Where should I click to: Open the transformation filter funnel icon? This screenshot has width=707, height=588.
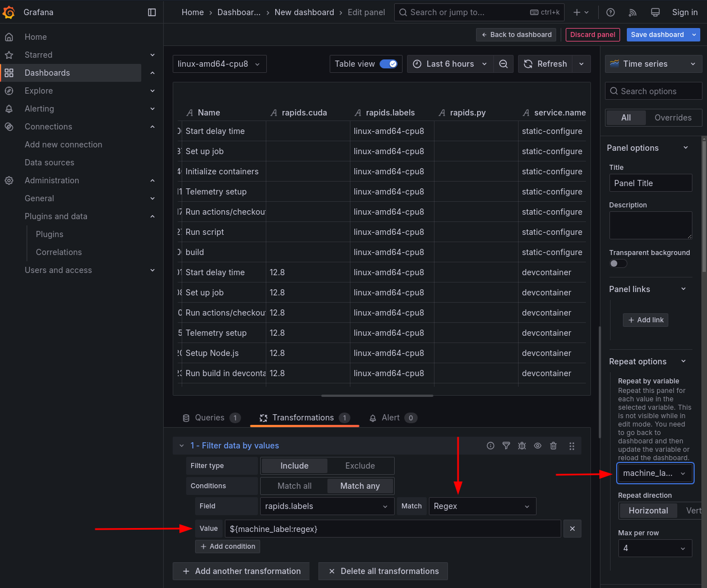pos(506,446)
